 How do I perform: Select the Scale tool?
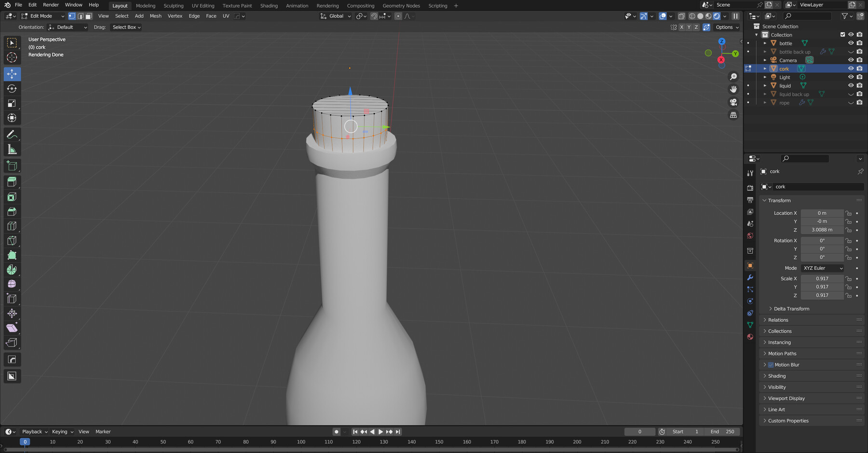point(12,103)
